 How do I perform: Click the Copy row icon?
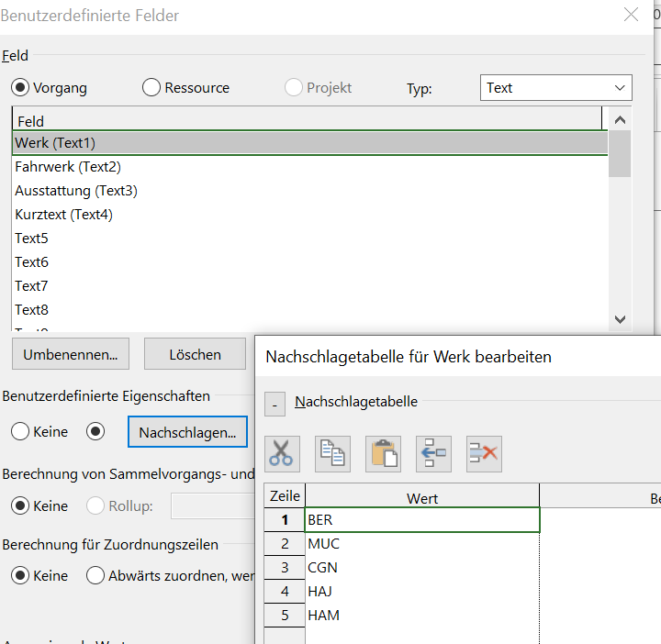pyautogui.click(x=332, y=453)
